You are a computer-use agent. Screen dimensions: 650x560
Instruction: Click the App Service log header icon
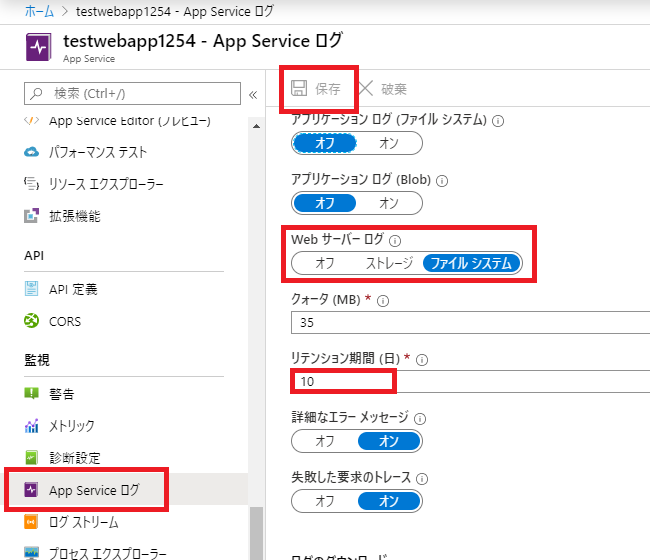pos(39,47)
